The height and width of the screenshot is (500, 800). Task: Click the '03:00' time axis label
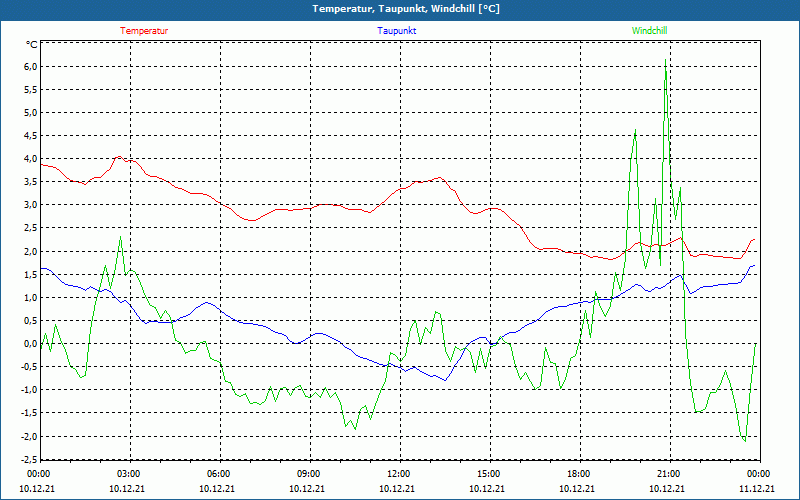[129, 473]
